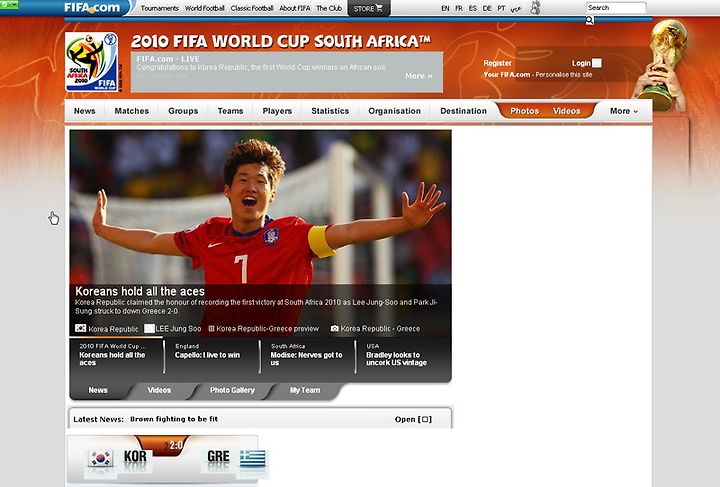Viewport: 720px width, 487px height.
Task: Switch language to EN
Action: click(x=445, y=8)
